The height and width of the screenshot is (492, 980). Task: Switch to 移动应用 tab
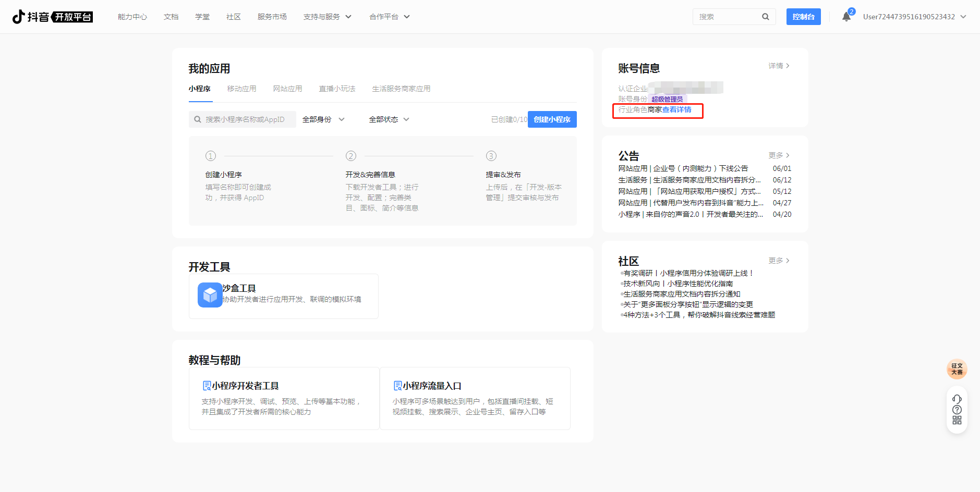tap(241, 89)
